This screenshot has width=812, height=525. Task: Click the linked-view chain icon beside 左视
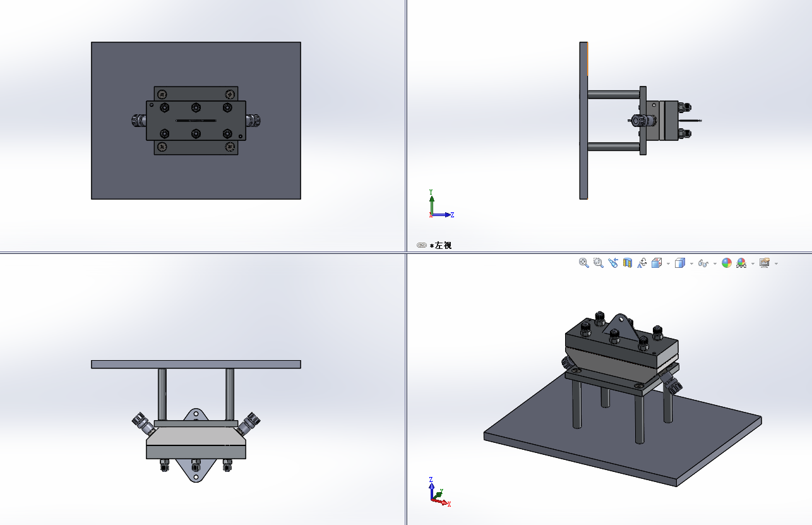tap(422, 245)
